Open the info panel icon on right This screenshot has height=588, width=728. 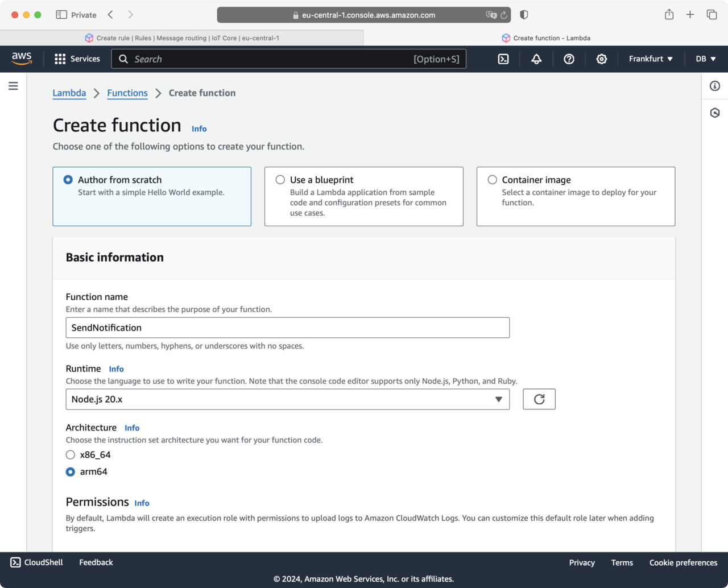click(x=715, y=86)
